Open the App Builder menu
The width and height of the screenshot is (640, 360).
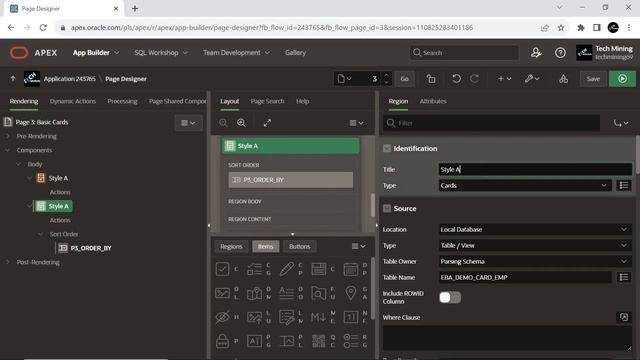96,53
